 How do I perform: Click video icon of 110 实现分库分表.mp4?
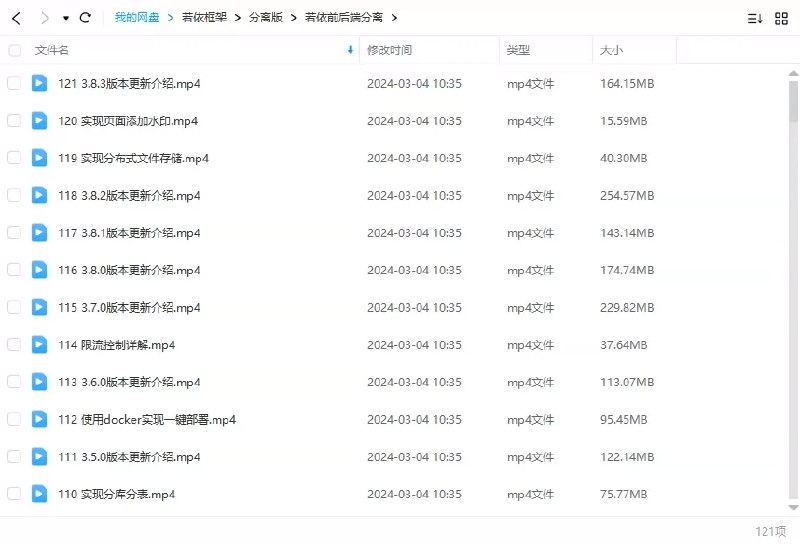pos(39,493)
